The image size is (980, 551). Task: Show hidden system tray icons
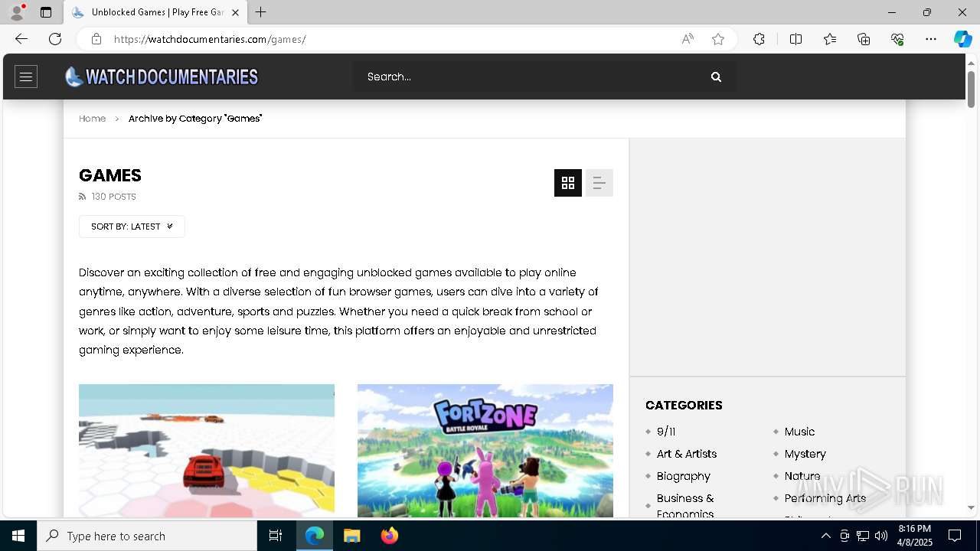tap(825, 536)
